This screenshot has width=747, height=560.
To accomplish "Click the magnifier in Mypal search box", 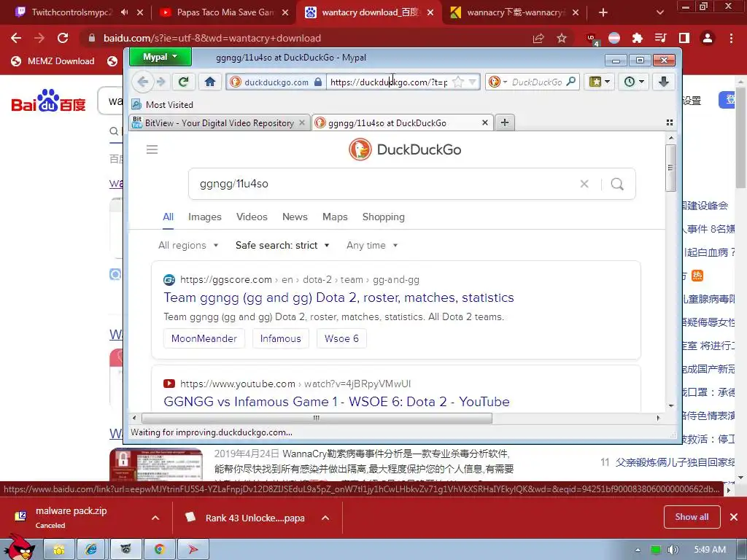I will point(570,82).
